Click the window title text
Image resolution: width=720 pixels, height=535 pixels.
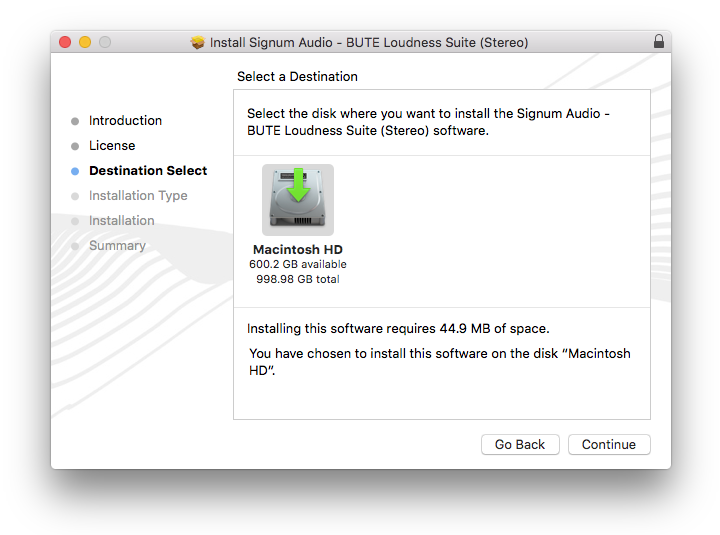coord(369,43)
